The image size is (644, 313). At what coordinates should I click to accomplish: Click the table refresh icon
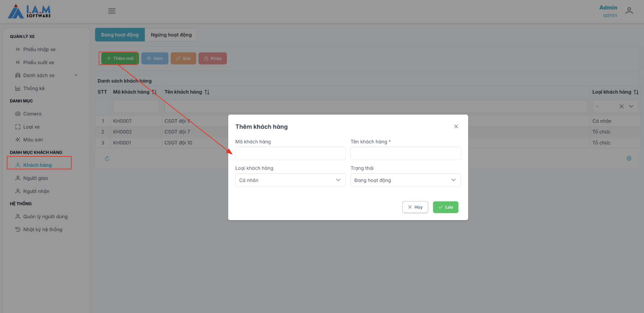tap(107, 159)
